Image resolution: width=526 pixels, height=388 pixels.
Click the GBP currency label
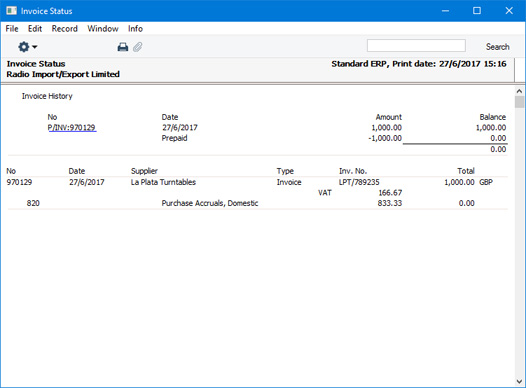[486, 182]
